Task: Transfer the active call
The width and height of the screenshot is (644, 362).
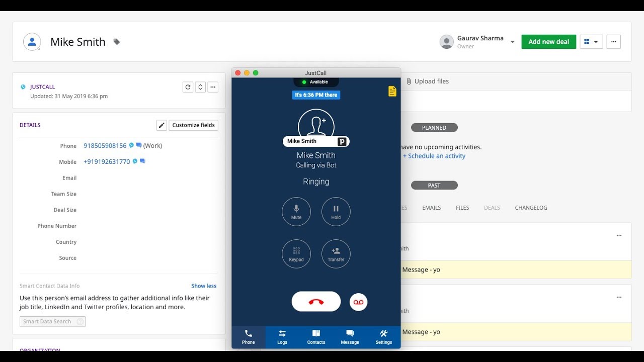Action: (x=336, y=254)
